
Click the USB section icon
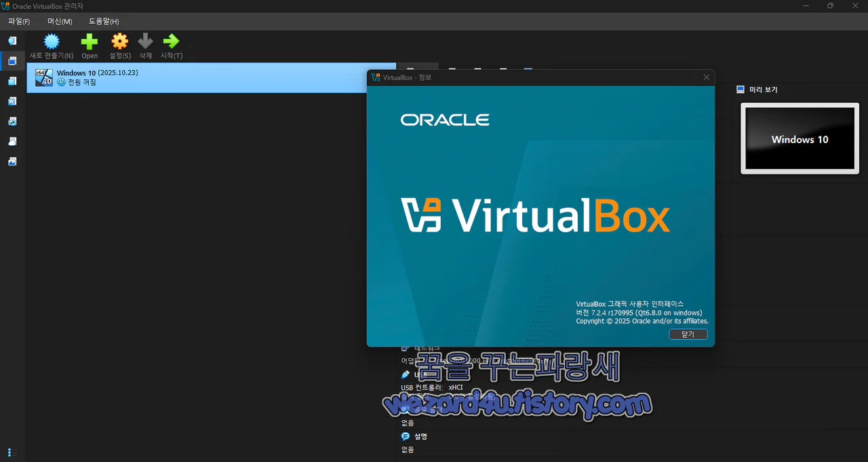(406, 374)
